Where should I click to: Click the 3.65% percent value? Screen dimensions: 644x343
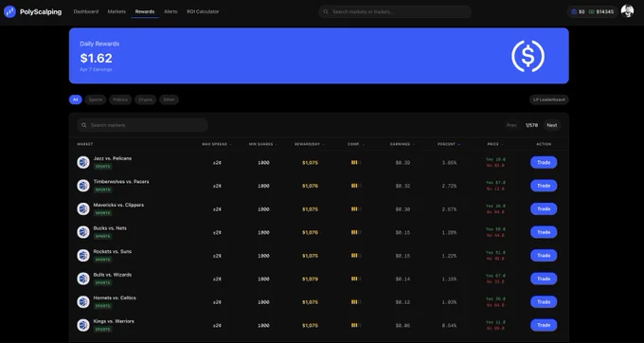coord(449,163)
